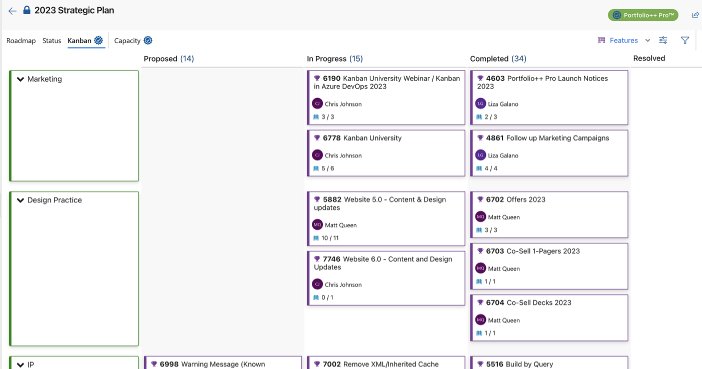The width and height of the screenshot is (702, 369).
Task: Click the badge icon next to Kanban
Action: click(x=98, y=40)
